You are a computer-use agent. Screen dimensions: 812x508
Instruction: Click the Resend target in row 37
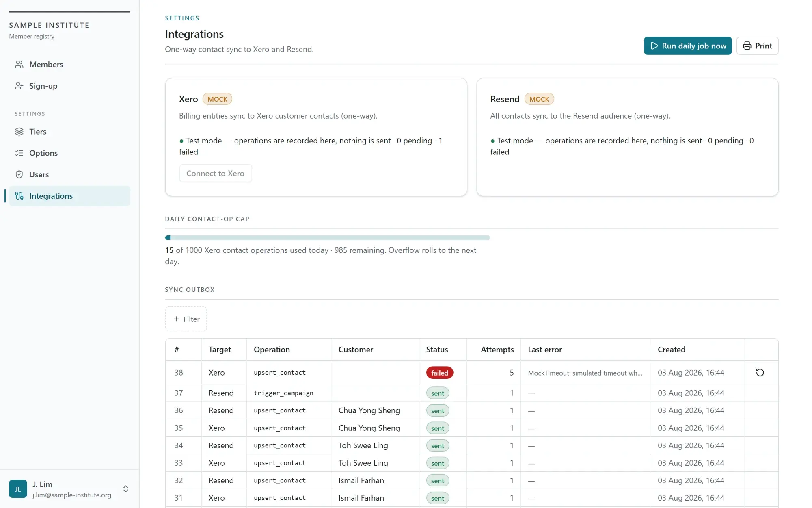221,393
